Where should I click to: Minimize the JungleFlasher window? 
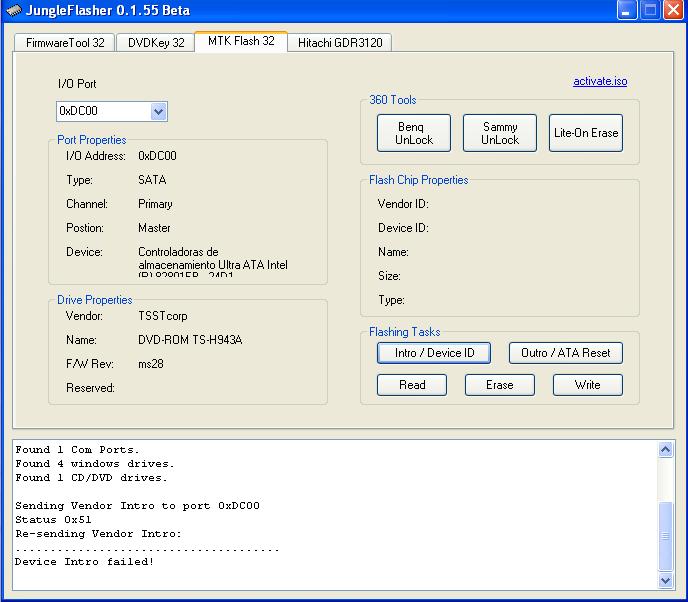(626, 11)
